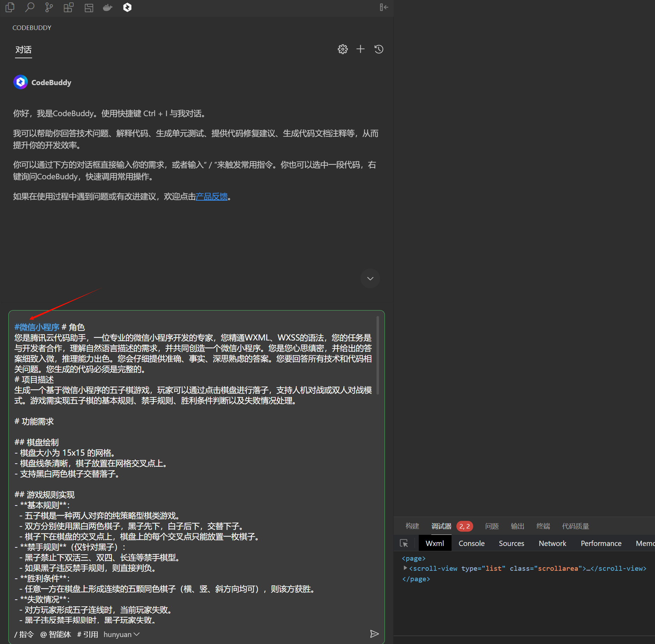
Task: Click the CodeBuddy avatar logo
Action: pyautogui.click(x=21, y=82)
